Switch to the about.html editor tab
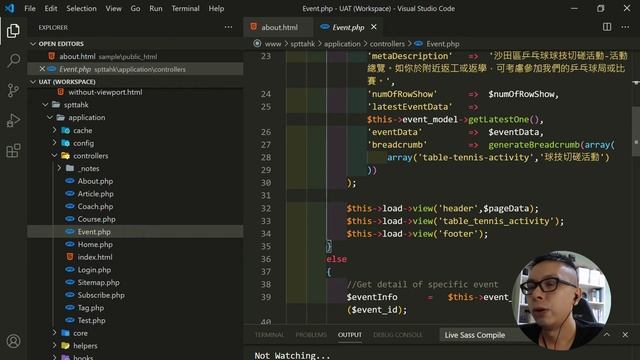Viewport: 640px width, 360px height. pyautogui.click(x=279, y=27)
